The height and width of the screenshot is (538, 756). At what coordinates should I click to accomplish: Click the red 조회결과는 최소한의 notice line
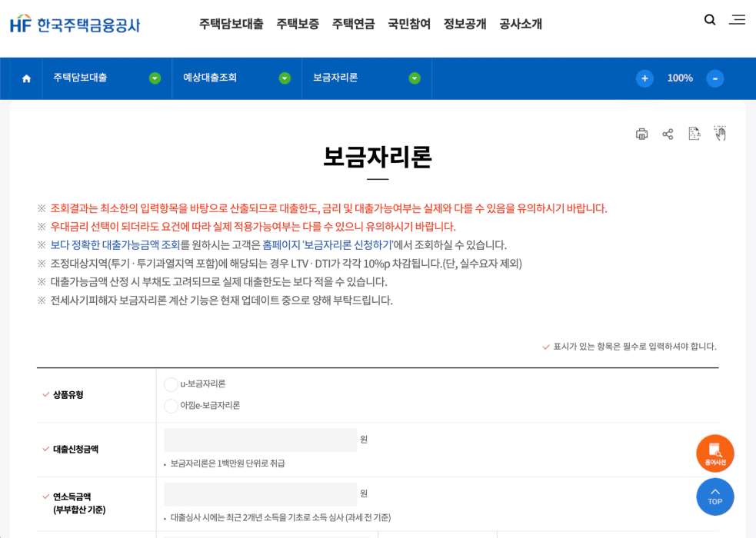(328, 208)
